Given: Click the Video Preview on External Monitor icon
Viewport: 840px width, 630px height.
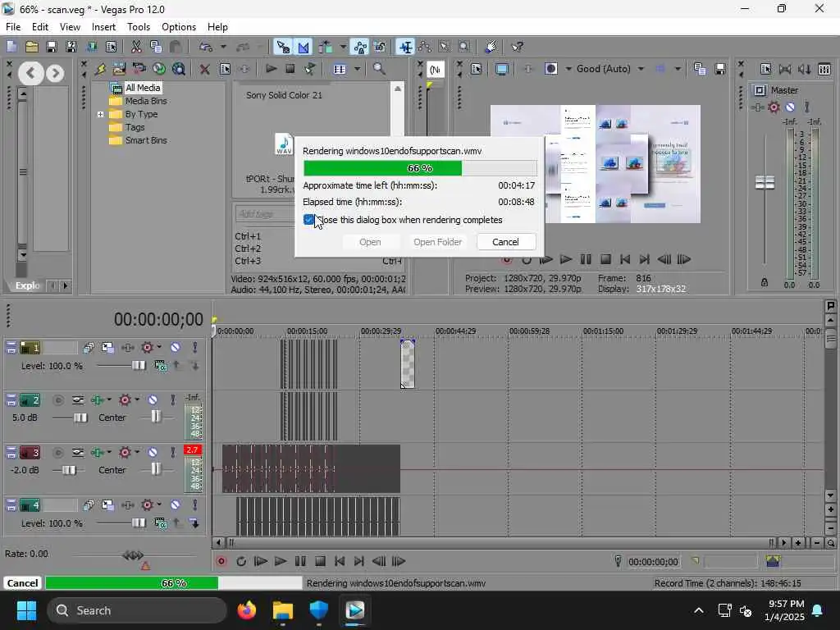Looking at the screenshot, I should [x=501, y=69].
